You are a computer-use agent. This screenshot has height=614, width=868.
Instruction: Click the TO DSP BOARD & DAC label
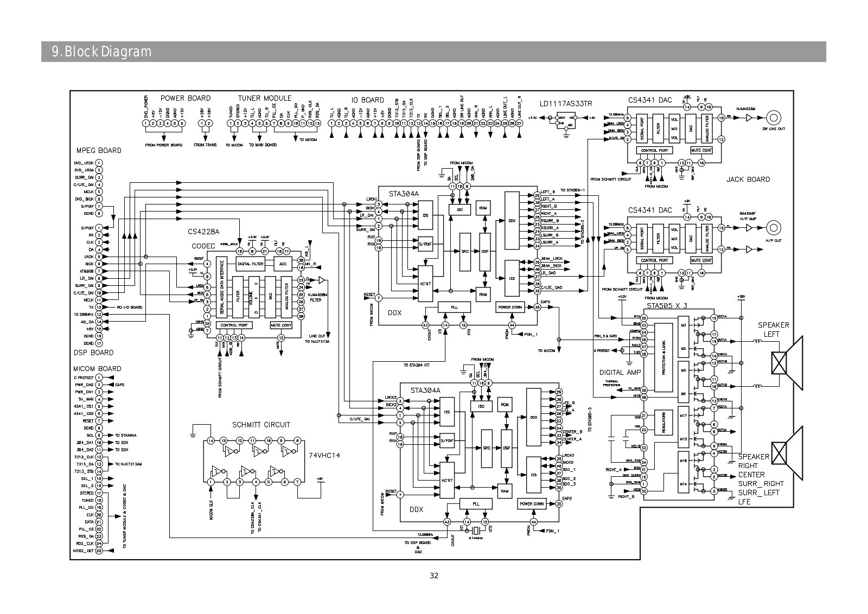418,547
